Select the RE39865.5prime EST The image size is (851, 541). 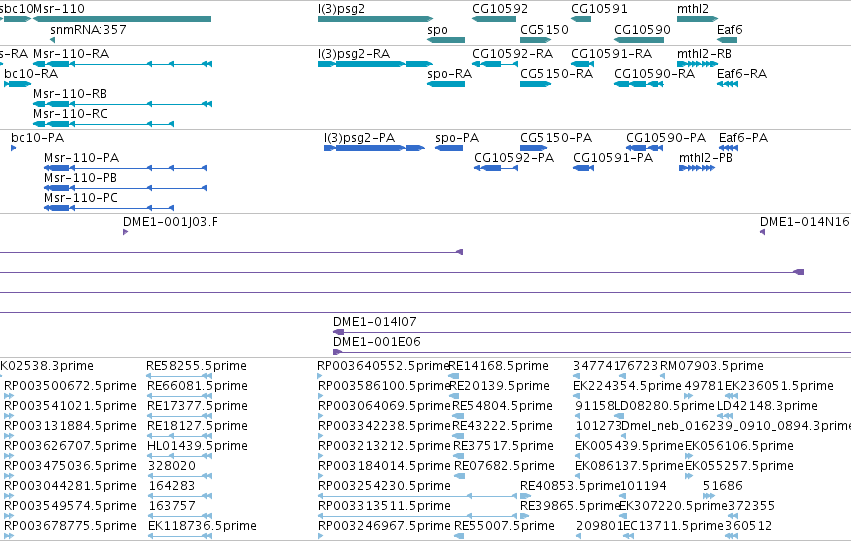click(525, 516)
